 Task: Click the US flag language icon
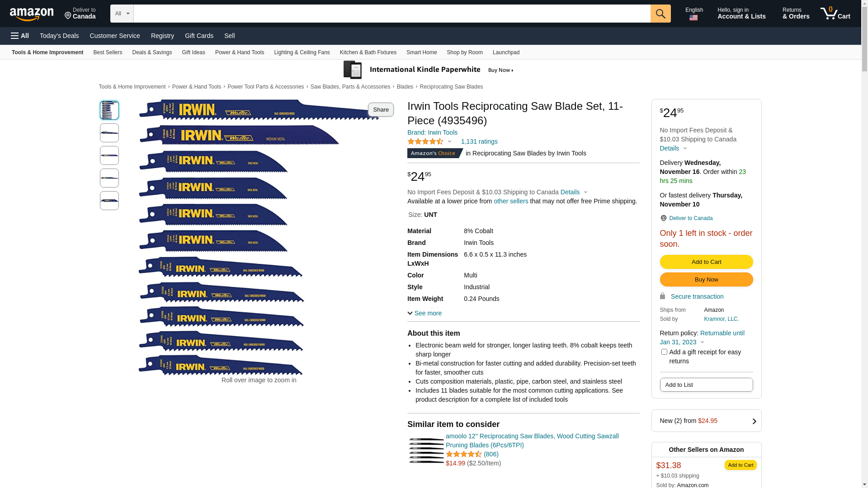click(693, 18)
